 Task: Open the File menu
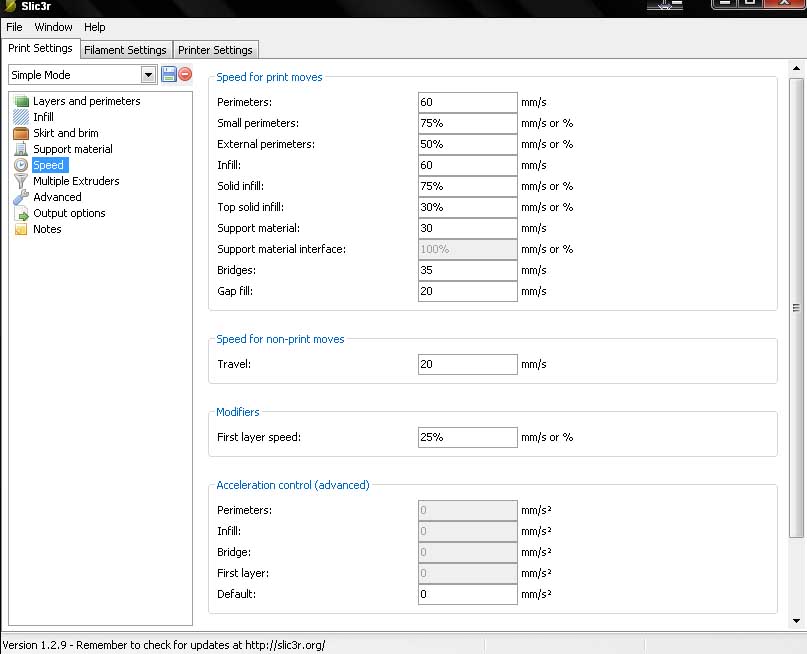tap(14, 27)
